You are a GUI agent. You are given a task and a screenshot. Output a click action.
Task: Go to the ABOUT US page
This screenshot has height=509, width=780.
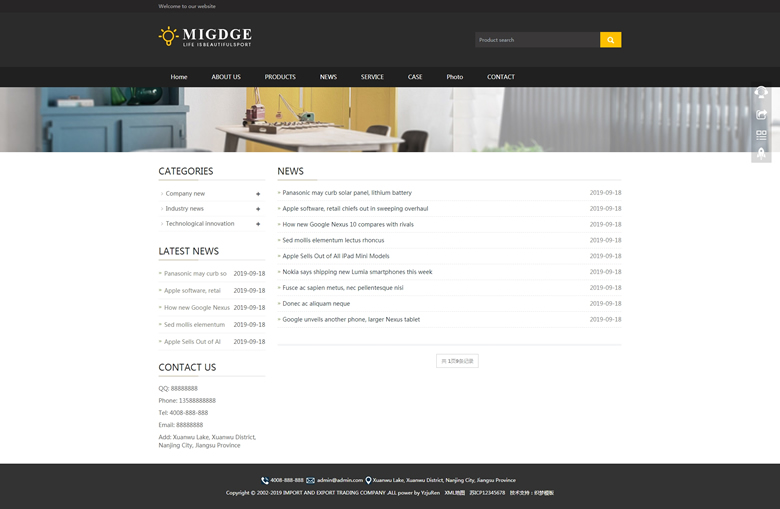226,77
